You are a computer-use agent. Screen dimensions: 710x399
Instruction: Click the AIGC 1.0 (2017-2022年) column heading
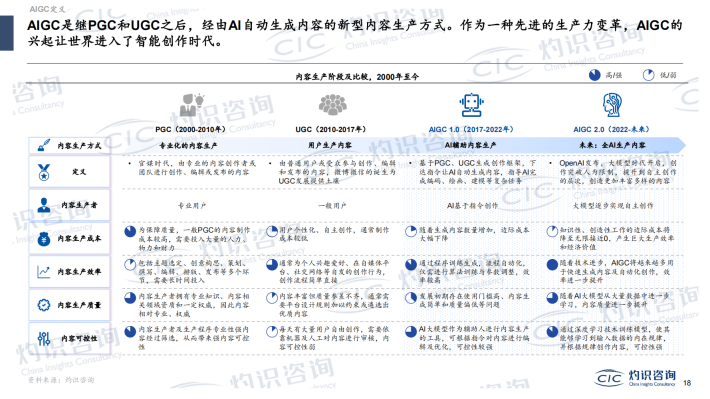[x=471, y=130]
